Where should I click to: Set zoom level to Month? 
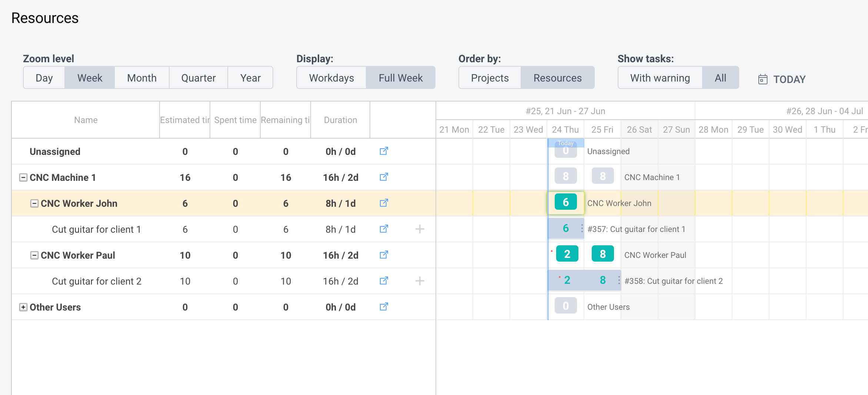(x=142, y=78)
